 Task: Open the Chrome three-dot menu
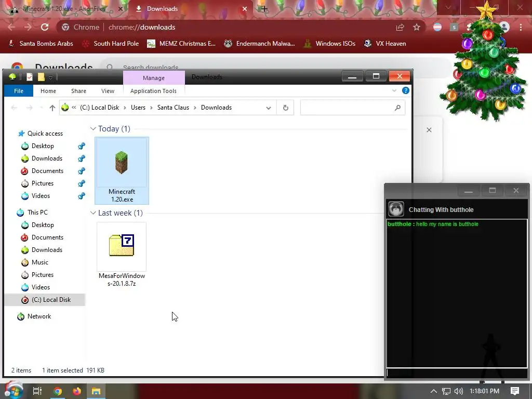pyautogui.click(x=521, y=27)
